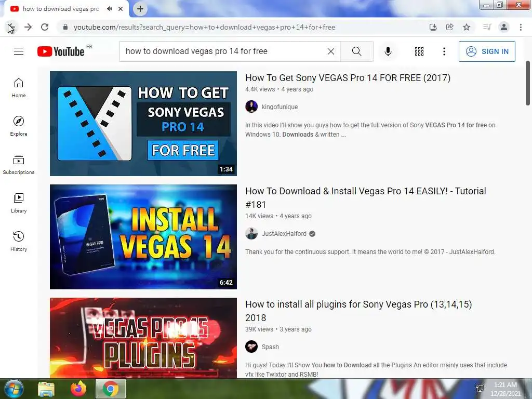Start voice search with the microphone
Viewport: 532px width, 399px height.
(x=388, y=51)
